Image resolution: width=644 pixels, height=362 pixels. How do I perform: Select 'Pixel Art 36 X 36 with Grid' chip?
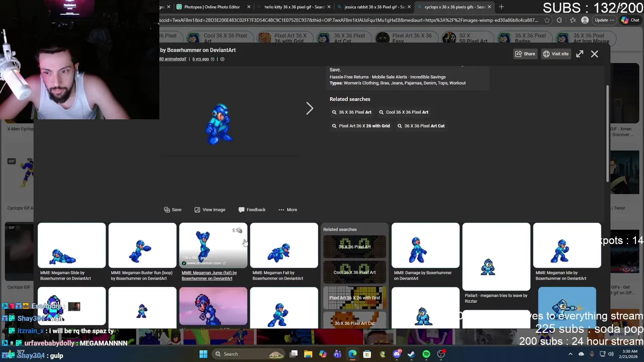tap(285, 39)
